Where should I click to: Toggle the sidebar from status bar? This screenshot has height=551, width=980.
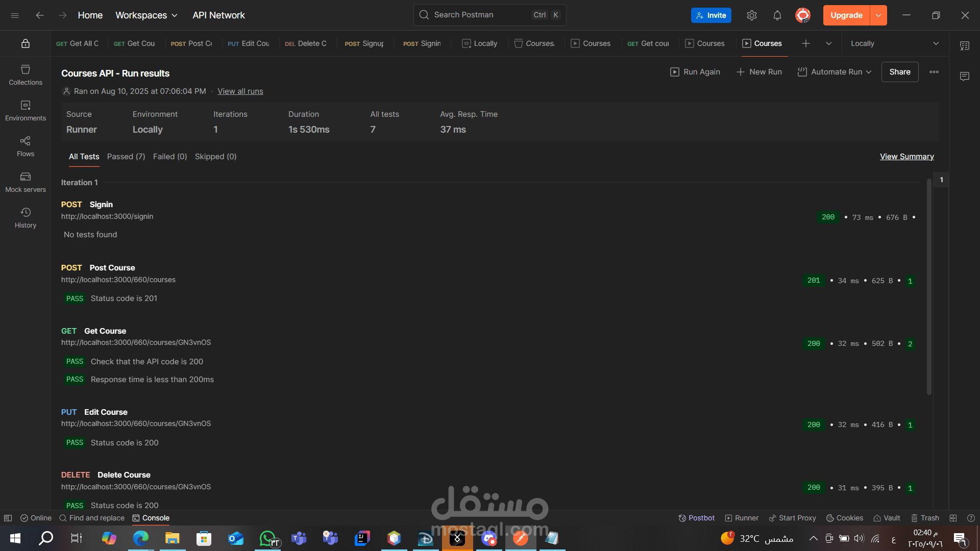8,518
